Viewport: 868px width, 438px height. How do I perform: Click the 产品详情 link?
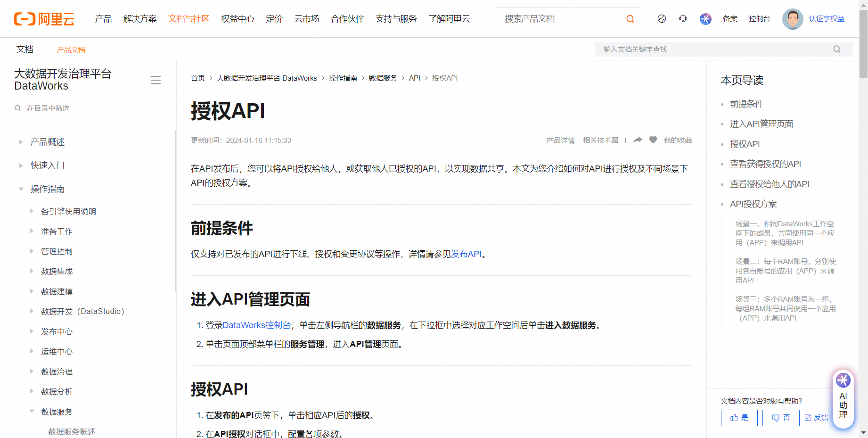coord(560,140)
